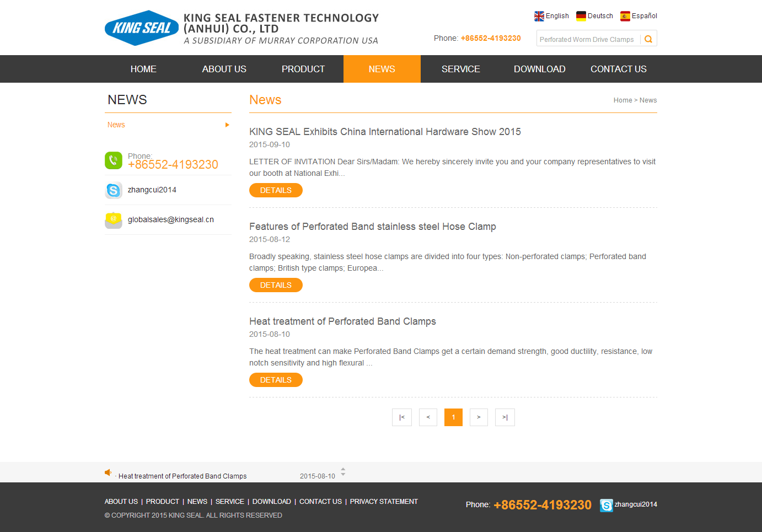The width and height of the screenshot is (762, 532).
Task: Click the Spanish flag icon
Action: tap(625, 16)
